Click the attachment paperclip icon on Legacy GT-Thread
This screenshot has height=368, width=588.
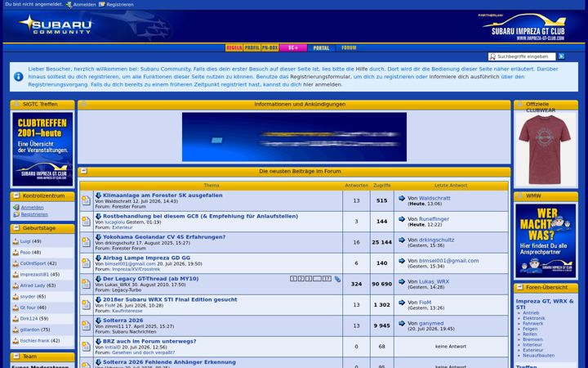(337, 279)
